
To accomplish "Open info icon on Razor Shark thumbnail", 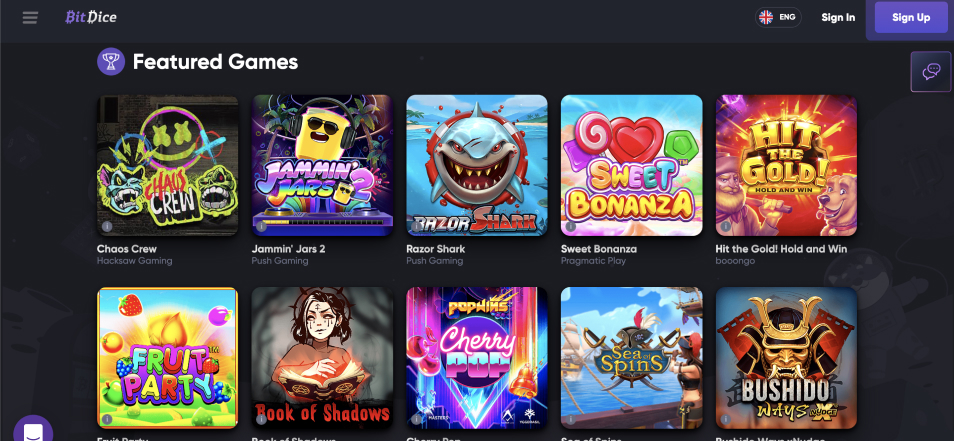I will click(416, 226).
